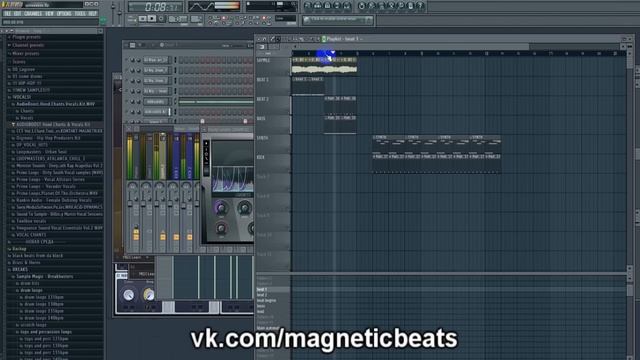Select the SYNTH playlist track header
Viewport: 640px width, 360px height.
point(273,144)
